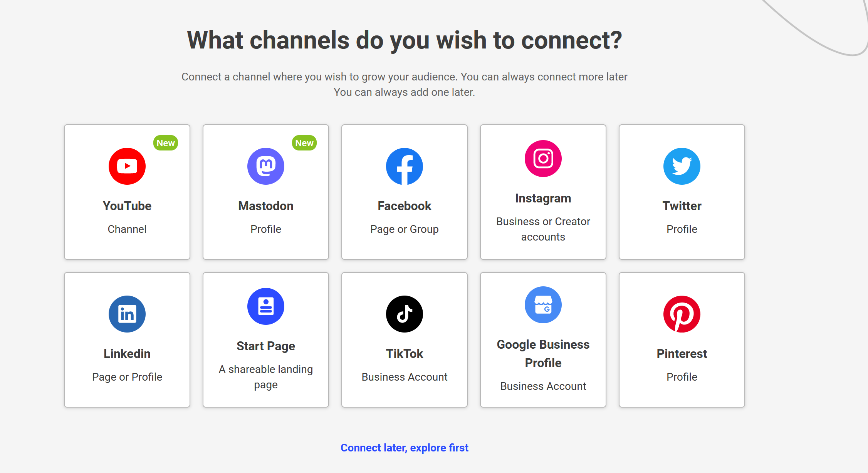Click the New badge on YouTube card
This screenshot has height=473, width=868.
click(x=166, y=143)
